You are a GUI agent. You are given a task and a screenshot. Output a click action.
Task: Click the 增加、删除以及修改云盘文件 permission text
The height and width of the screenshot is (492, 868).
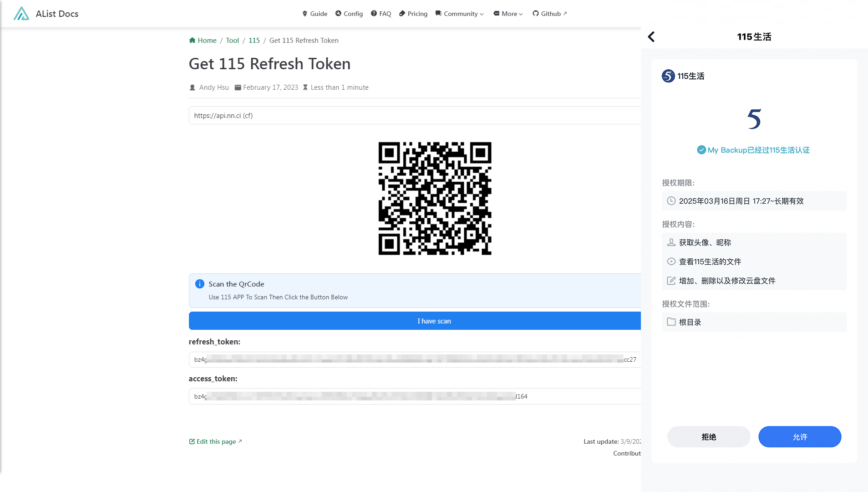click(x=727, y=281)
